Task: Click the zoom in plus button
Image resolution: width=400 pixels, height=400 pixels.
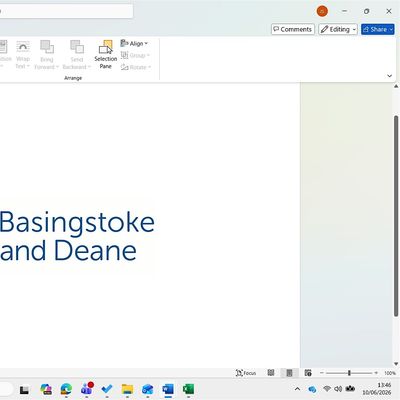Action: pyautogui.click(x=376, y=373)
